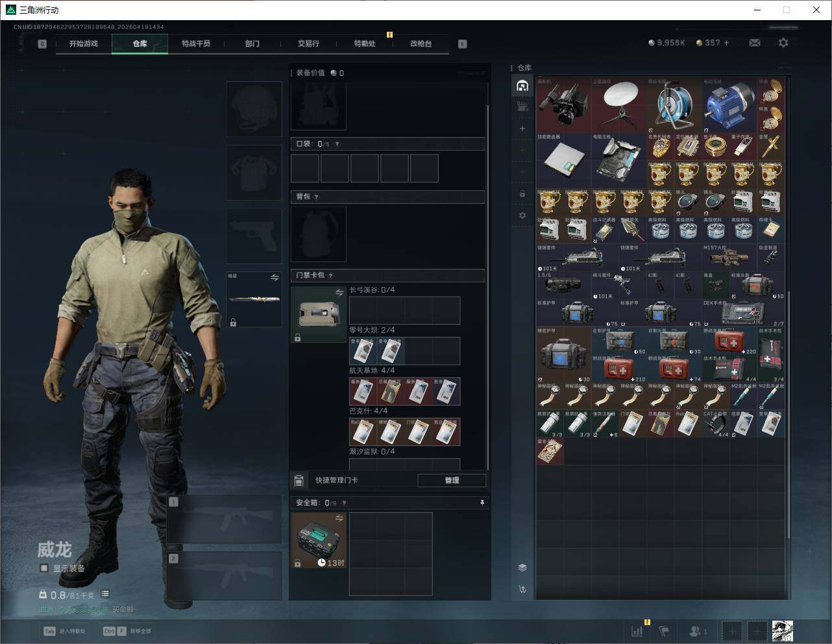Show the 口袋 help tooltip question mark
Viewport: 832px width, 644px height.
coord(337,144)
